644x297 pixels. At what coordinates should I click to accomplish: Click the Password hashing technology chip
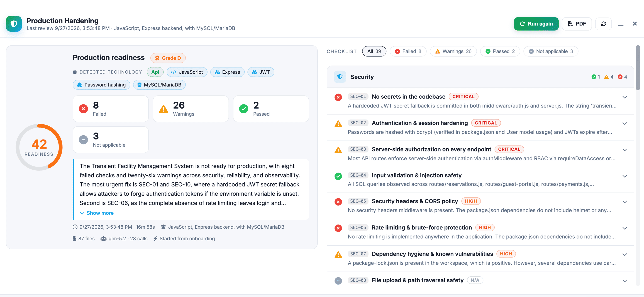tap(101, 85)
